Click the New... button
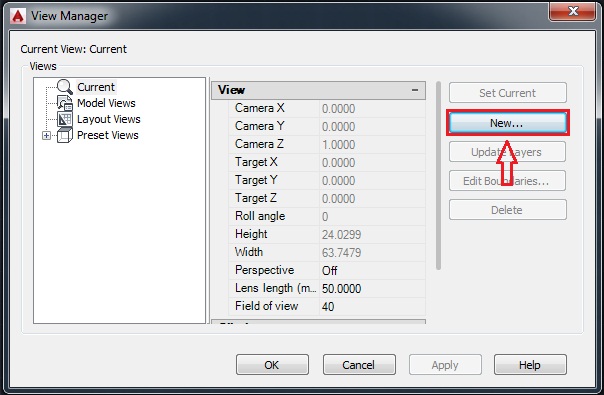Image resolution: width=604 pixels, height=395 pixels. click(x=507, y=123)
